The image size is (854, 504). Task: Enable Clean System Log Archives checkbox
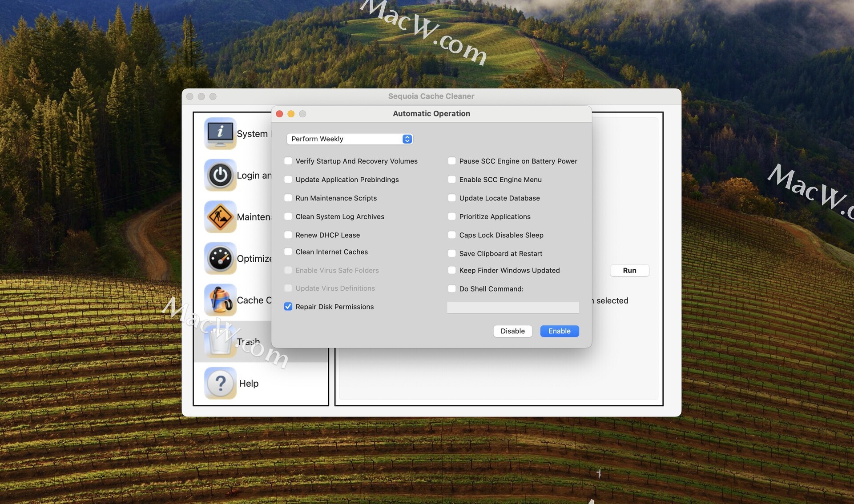tap(288, 216)
